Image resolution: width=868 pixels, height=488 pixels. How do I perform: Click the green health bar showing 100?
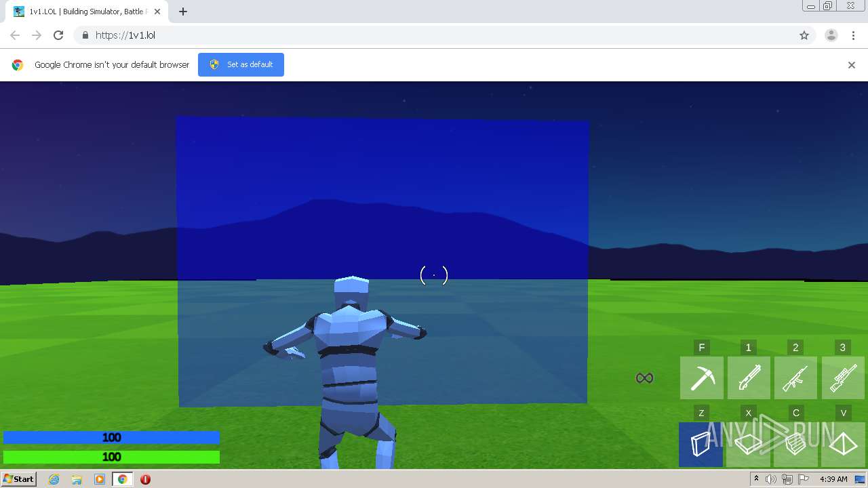(x=111, y=457)
